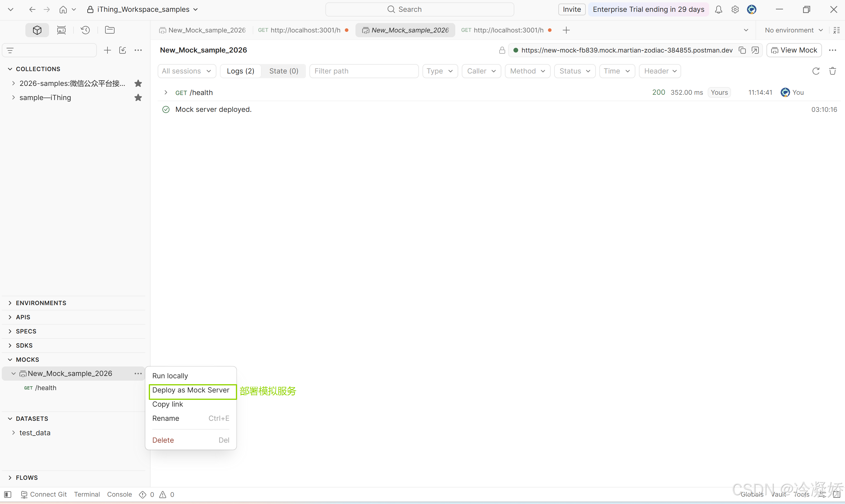Open the History clock icon

85,30
